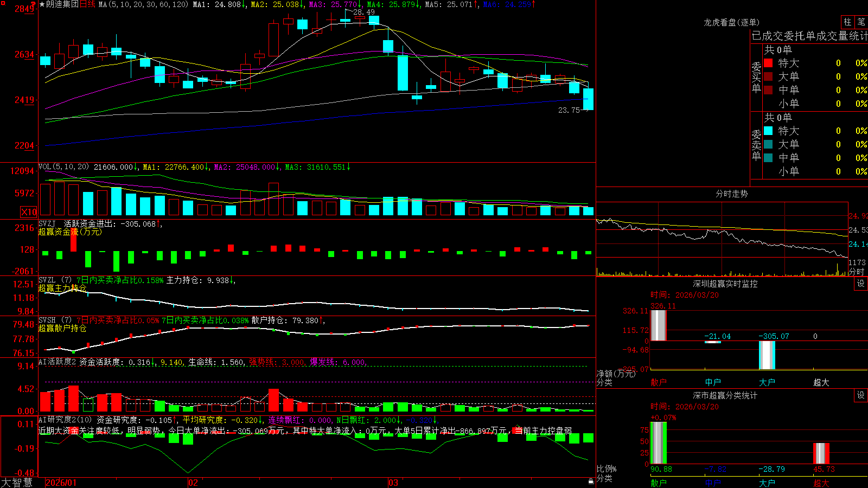
Task: Click the VOL(5,10,20) indicator label
Action: 63,167
